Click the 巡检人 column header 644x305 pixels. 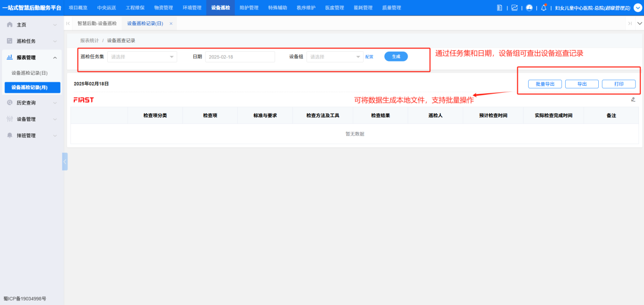coord(435,115)
